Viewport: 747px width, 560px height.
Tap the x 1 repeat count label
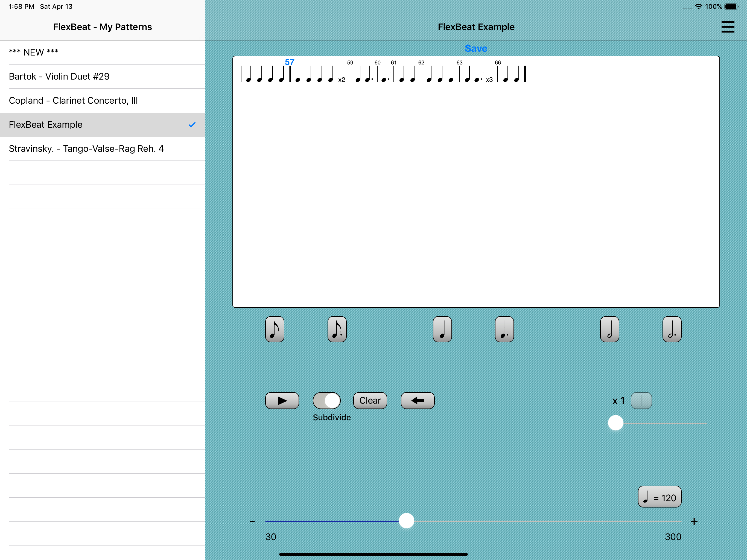click(x=619, y=401)
